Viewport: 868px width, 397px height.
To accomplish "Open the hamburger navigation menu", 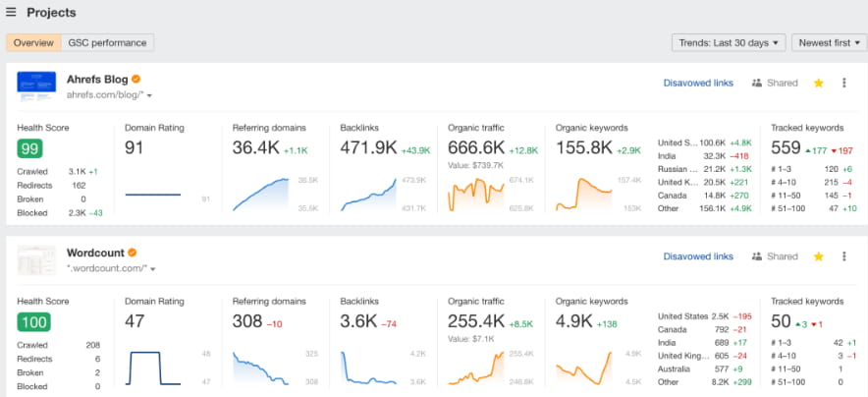I will (11, 13).
